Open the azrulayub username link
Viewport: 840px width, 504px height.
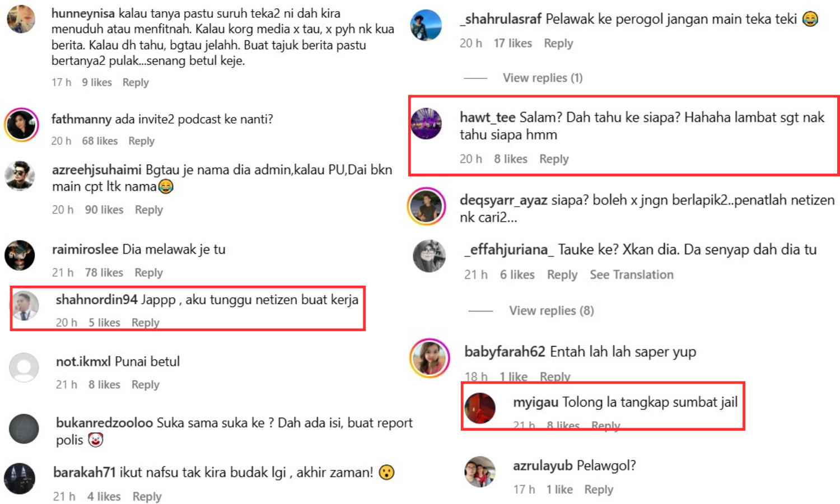click(x=543, y=465)
